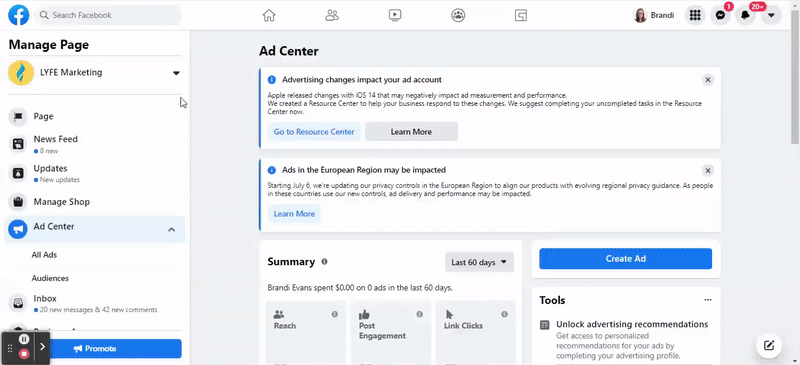Expand the recorder toolbar arrow
Image resolution: width=800 pixels, height=365 pixels.
pyautogui.click(x=42, y=347)
